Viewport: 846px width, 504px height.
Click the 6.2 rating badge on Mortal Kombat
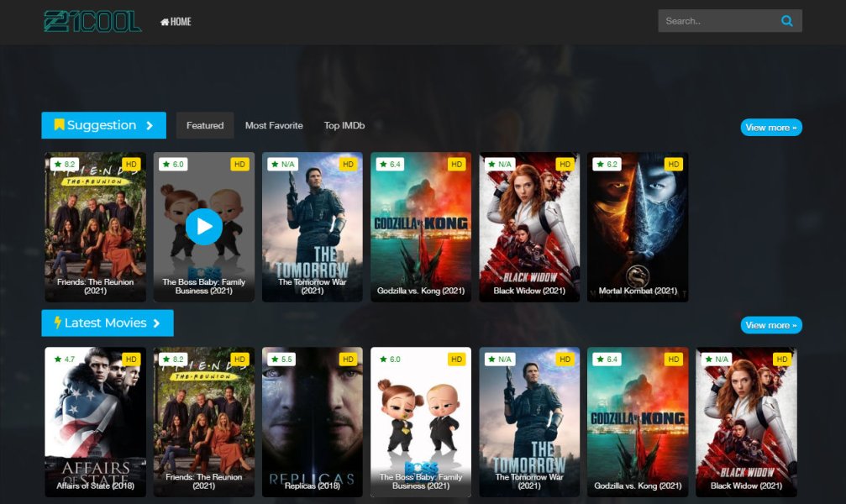[607, 164]
